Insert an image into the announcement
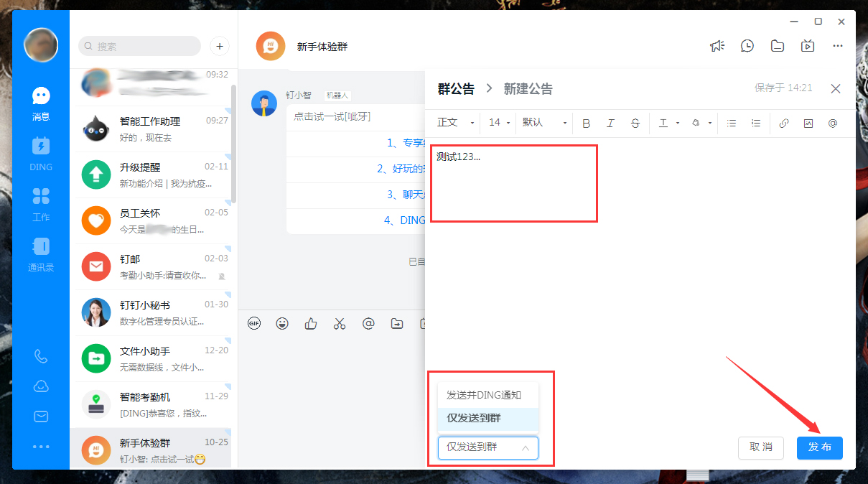The width and height of the screenshot is (868, 484). point(808,123)
